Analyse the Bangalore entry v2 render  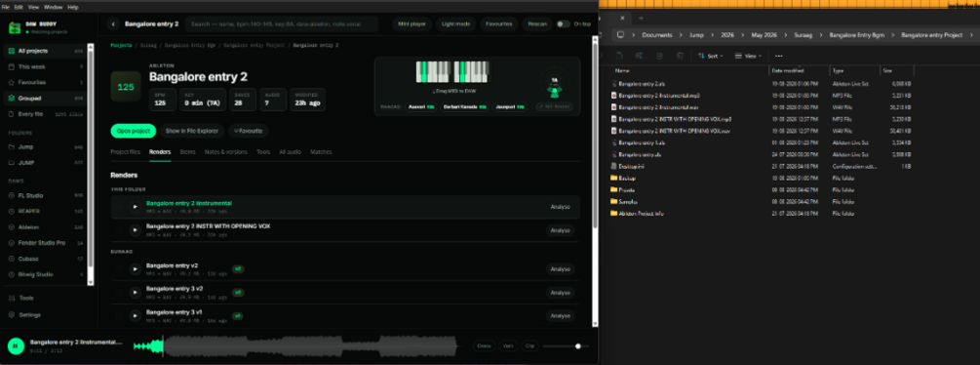click(x=560, y=269)
